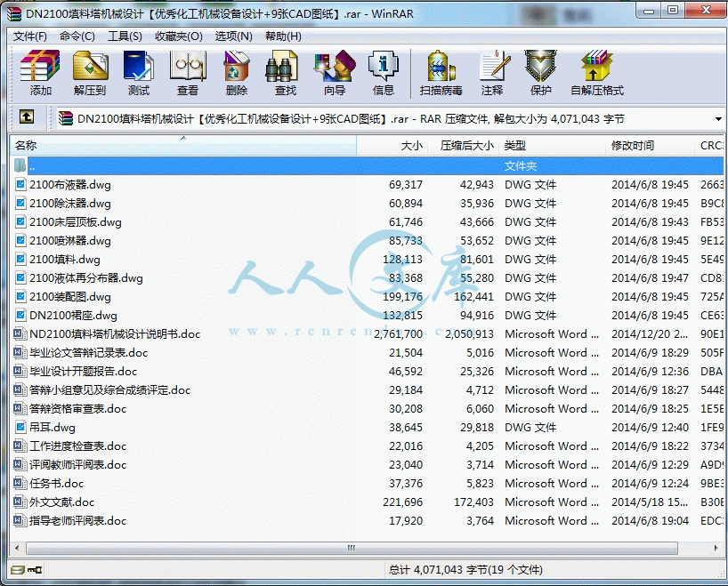Sort by 名称 column header

183,145
